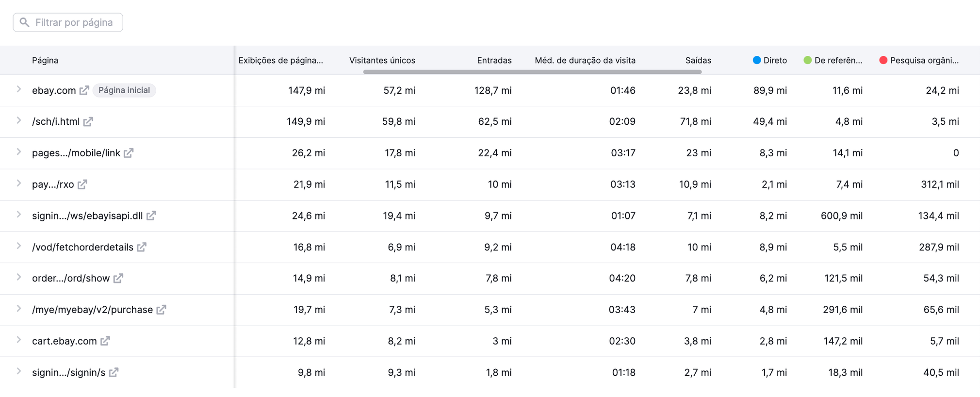Open pages.../mobile/link external link icon
The width and height of the screenshot is (980, 397).
[x=129, y=153]
